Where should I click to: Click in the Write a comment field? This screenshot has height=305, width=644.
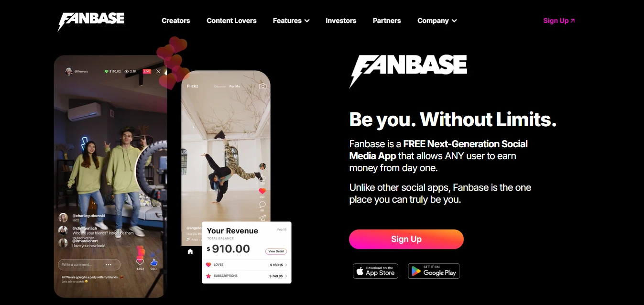coord(89,264)
